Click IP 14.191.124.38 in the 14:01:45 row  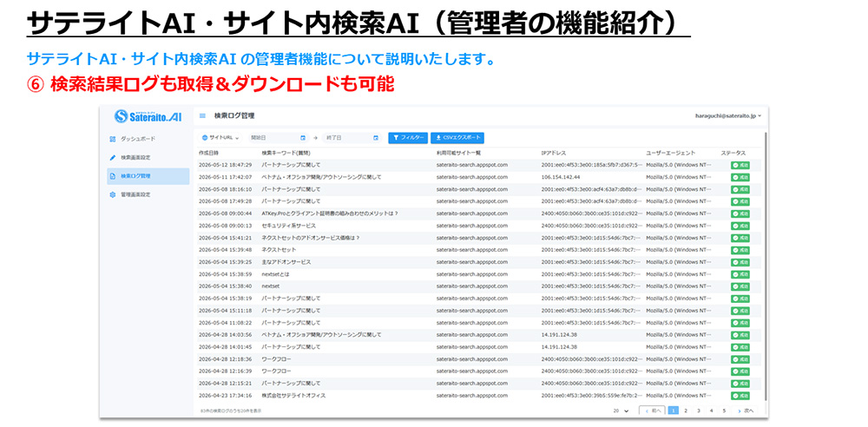(559, 346)
